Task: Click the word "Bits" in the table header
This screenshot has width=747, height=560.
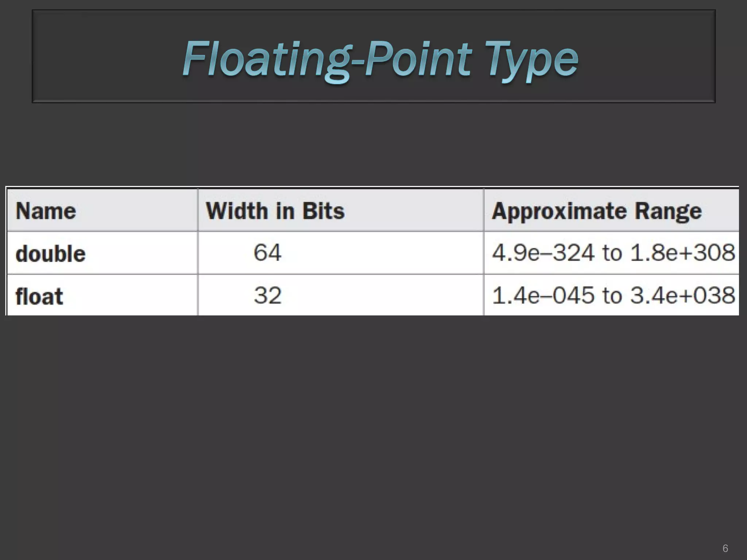Action: click(324, 211)
